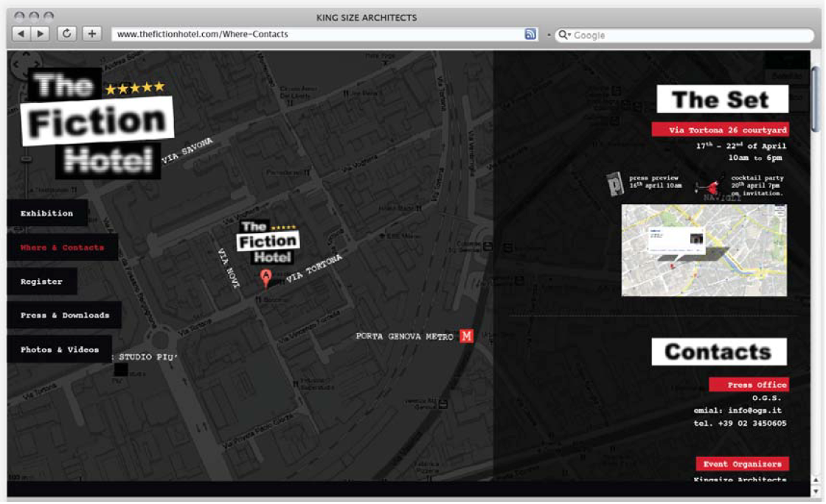The width and height of the screenshot is (826, 504).
Task: Select Where & Contacts menu item
Action: tap(62, 248)
